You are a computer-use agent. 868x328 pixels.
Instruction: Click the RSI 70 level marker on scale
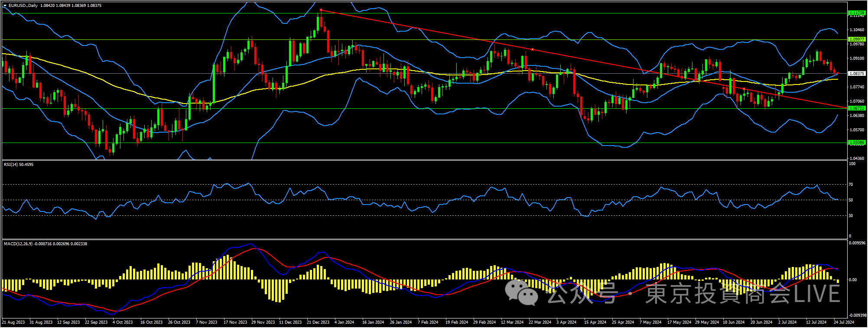851,185
